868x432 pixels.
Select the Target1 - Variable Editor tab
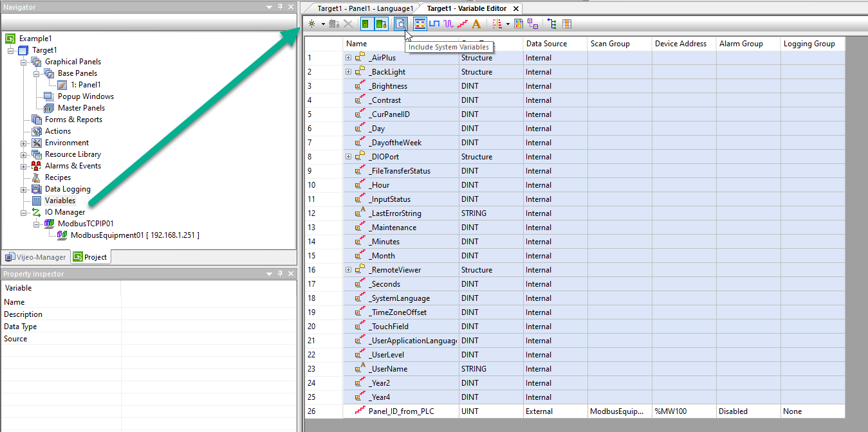[x=466, y=8]
